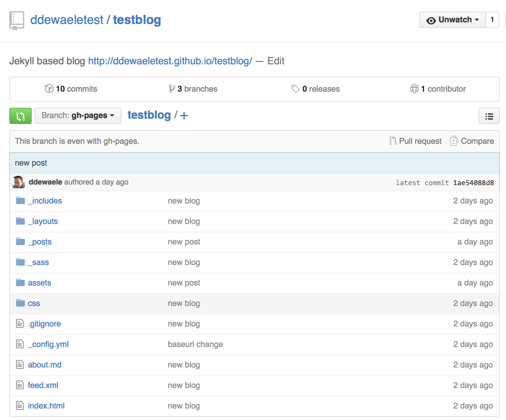Click the list view icon button
Image resolution: width=506 pixels, height=420 pixels.
click(489, 116)
